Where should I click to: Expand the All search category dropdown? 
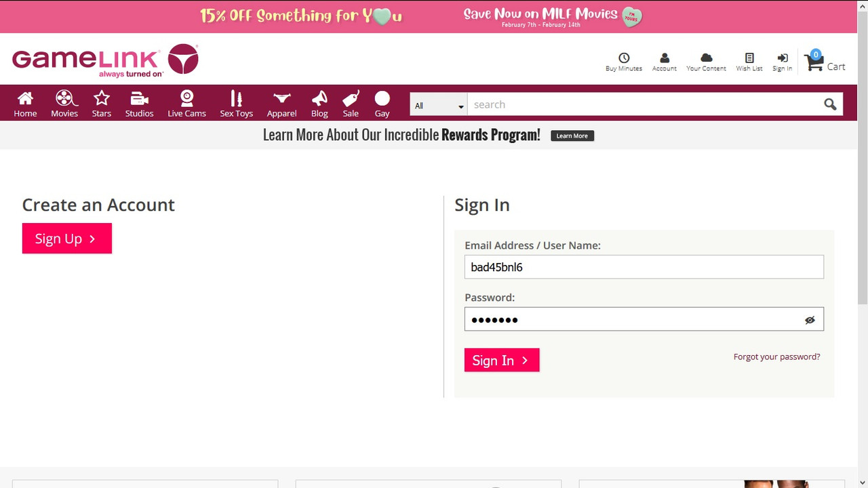point(439,105)
